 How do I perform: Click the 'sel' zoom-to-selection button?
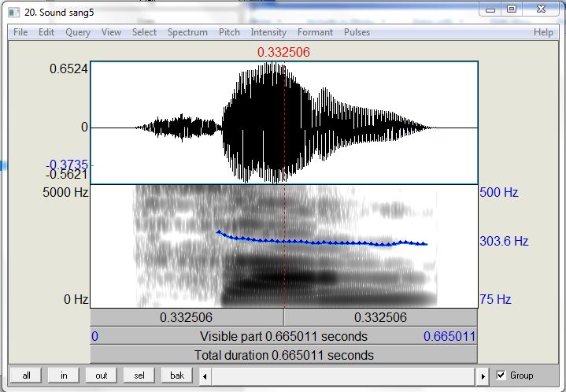click(x=139, y=375)
